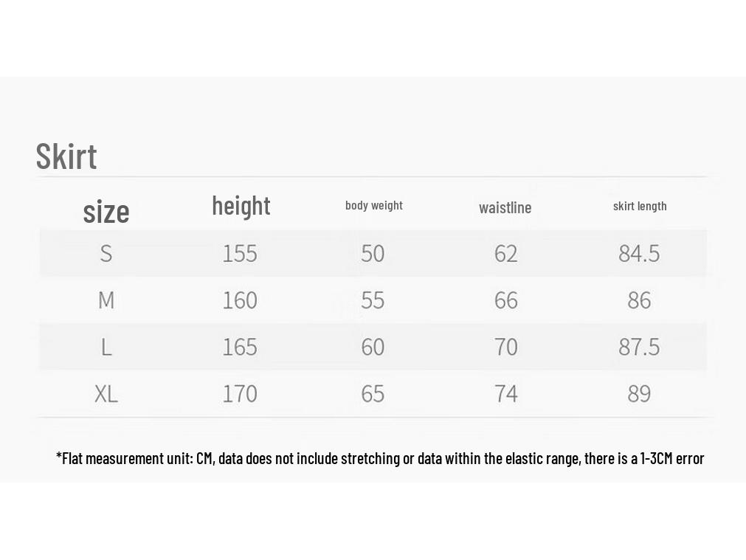Select the size column header
Viewport: 746px width, 560px height.
[x=106, y=212]
